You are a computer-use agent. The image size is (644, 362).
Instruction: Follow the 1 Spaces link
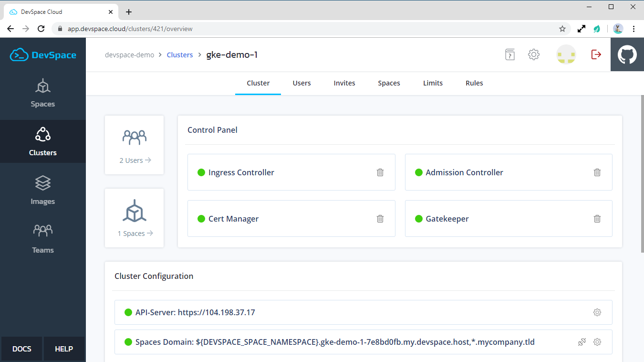pyautogui.click(x=135, y=234)
